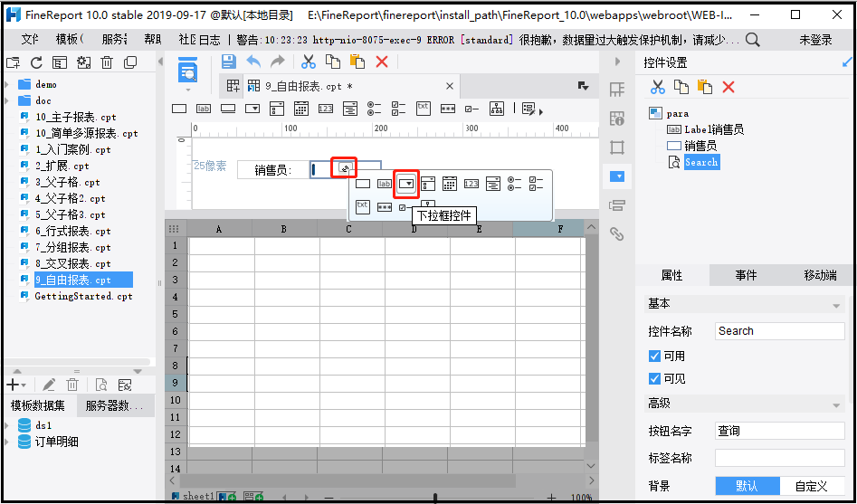Screen dimensions: 857x504
Task: Pick the tree structure widget in the widget bar
Action: [497, 109]
